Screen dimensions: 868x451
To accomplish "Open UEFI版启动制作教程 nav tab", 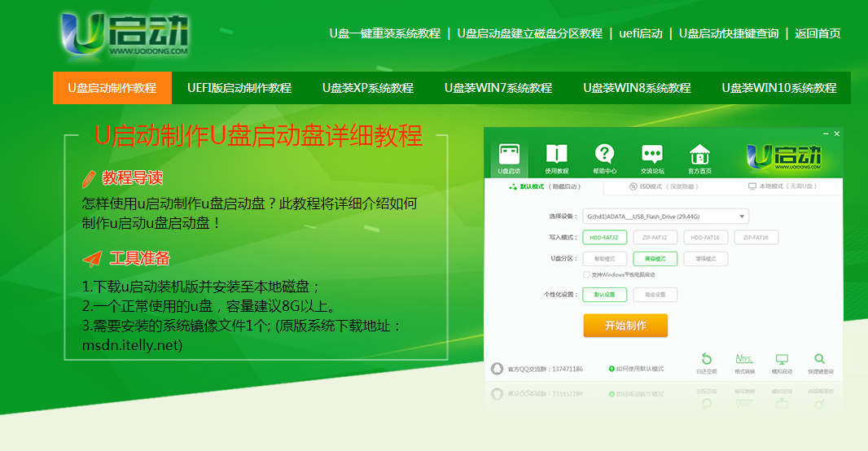I will pyautogui.click(x=239, y=88).
